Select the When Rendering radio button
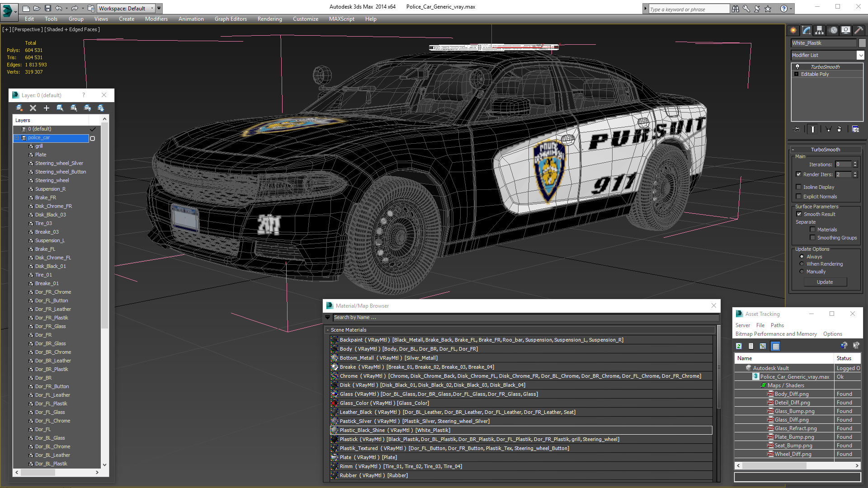The width and height of the screenshot is (868, 488). click(802, 264)
